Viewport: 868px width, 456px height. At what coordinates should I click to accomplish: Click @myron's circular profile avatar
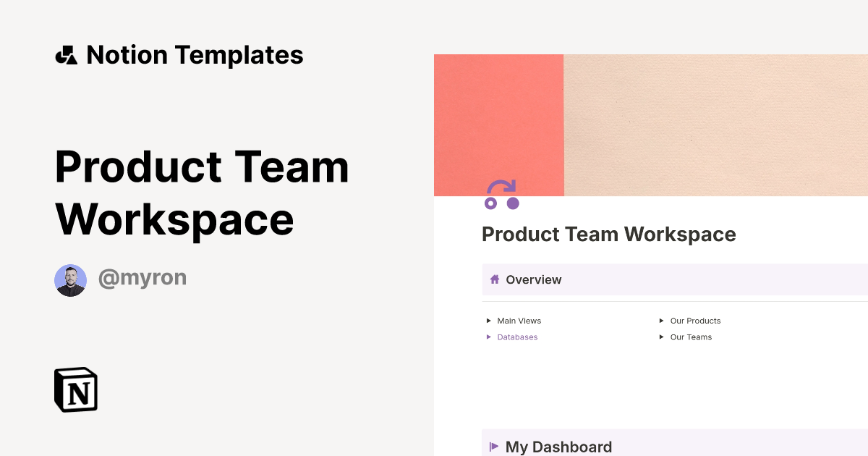(70, 278)
